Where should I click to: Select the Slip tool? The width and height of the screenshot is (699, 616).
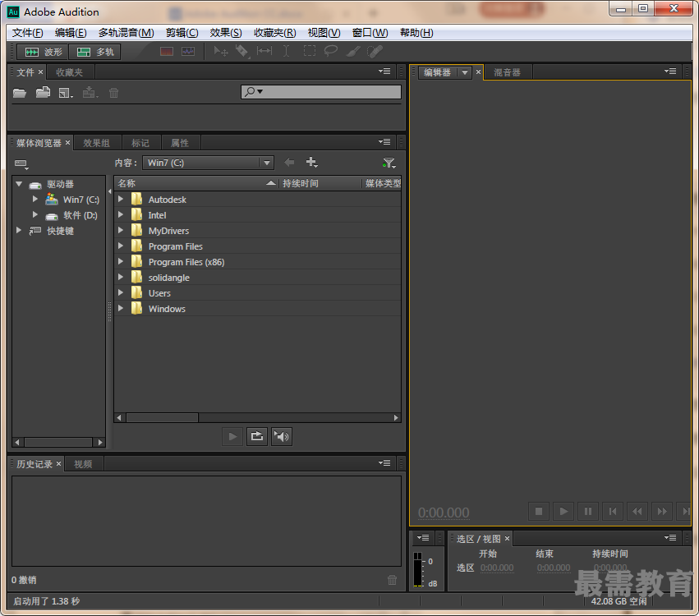point(264,51)
